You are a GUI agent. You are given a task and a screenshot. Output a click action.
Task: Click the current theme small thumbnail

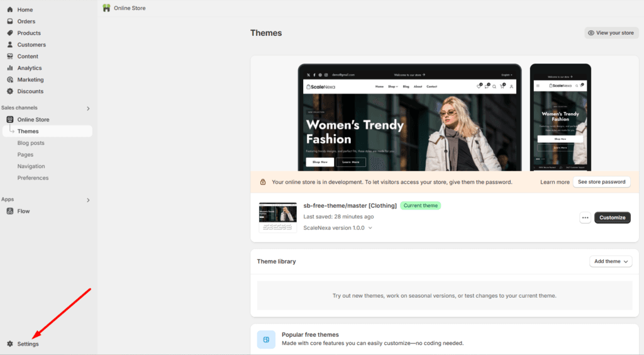pyautogui.click(x=277, y=217)
